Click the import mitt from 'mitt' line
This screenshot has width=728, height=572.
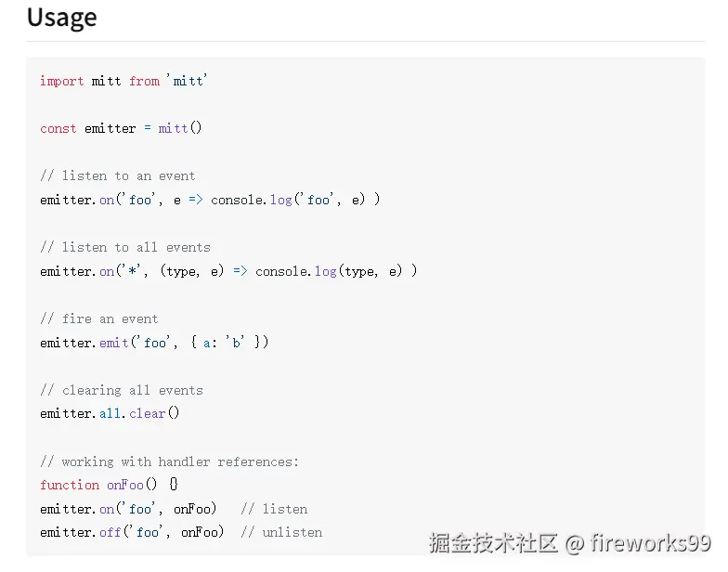(123, 81)
